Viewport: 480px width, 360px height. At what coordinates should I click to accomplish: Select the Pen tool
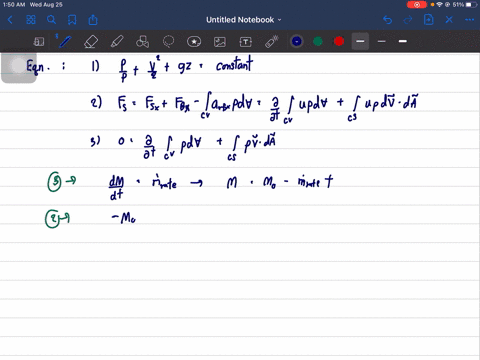point(65,42)
